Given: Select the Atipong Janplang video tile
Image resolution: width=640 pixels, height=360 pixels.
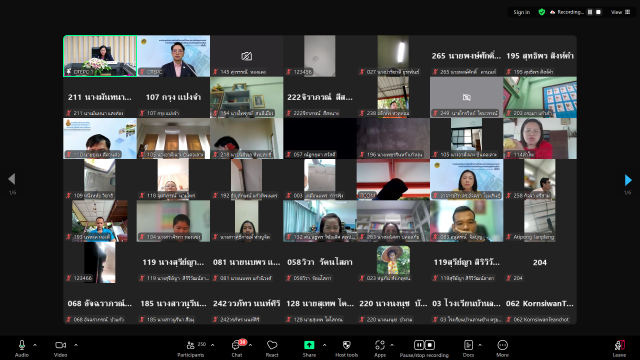Looking at the screenshot, I should [540, 221].
